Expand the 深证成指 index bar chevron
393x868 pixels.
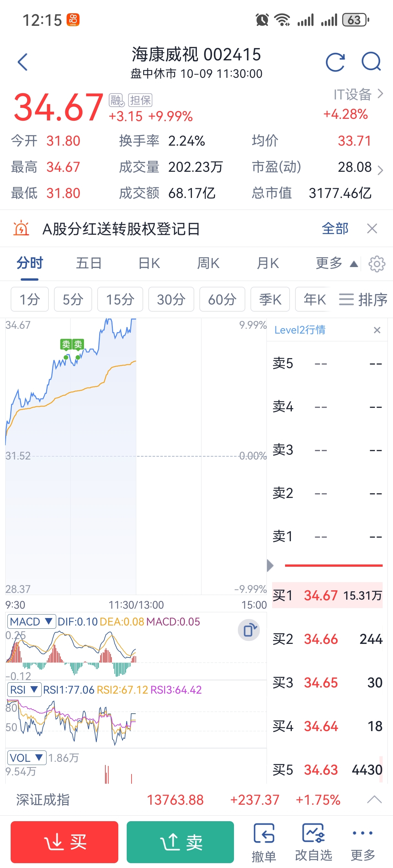[x=374, y=799]
